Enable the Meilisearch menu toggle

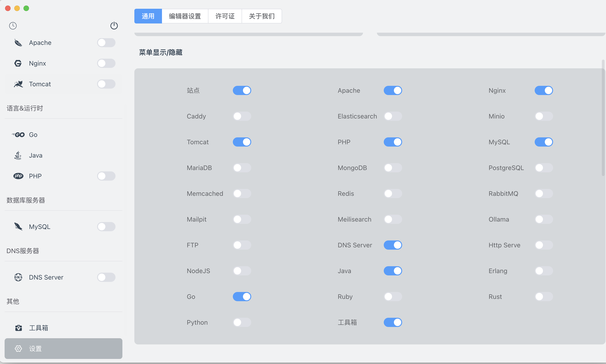point(393,219)
